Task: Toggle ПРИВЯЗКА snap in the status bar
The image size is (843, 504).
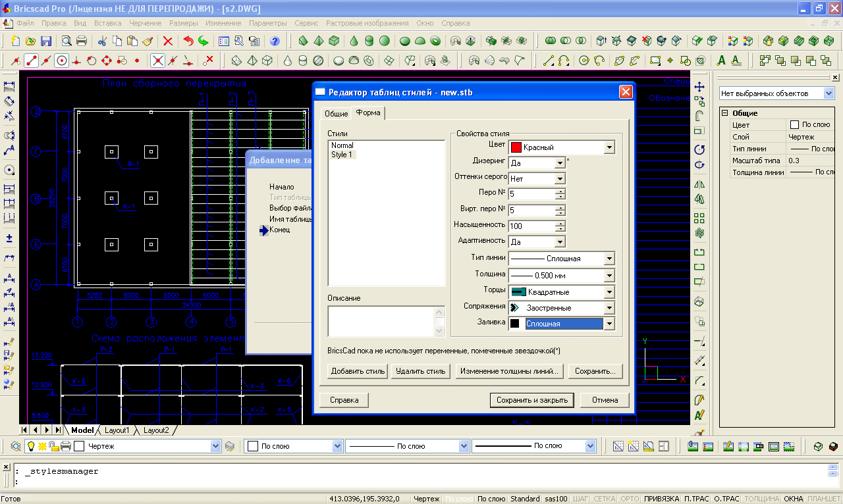Action: (x=661, y=499)
